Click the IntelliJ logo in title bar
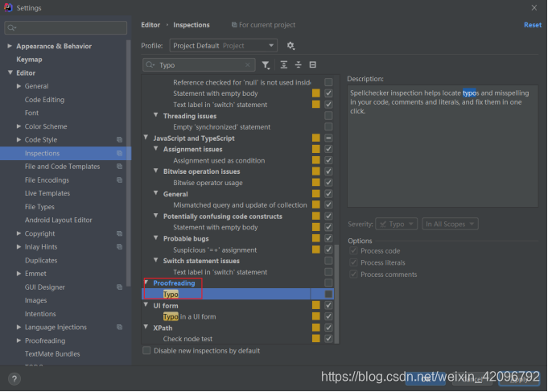 (x=8, y=7)
